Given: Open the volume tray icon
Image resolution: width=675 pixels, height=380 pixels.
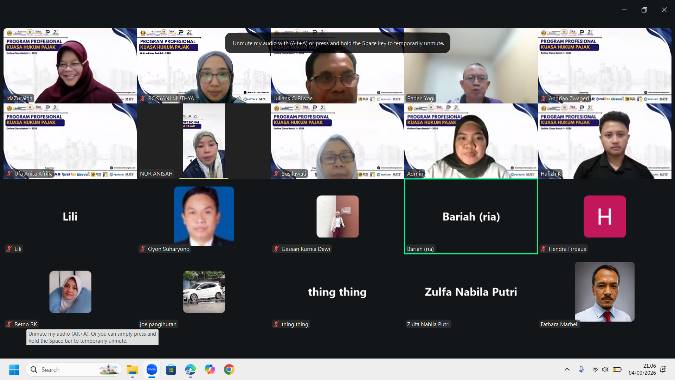Looking at the screenshot, I should click(x=605, y=370).
